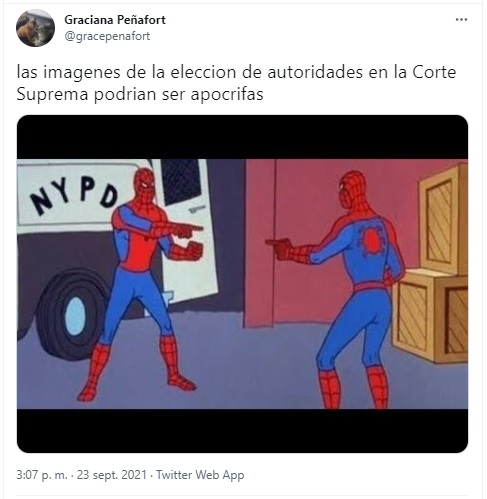Open the Twitter Web App source link
The image size is (487, 499).
click(200, 475)
